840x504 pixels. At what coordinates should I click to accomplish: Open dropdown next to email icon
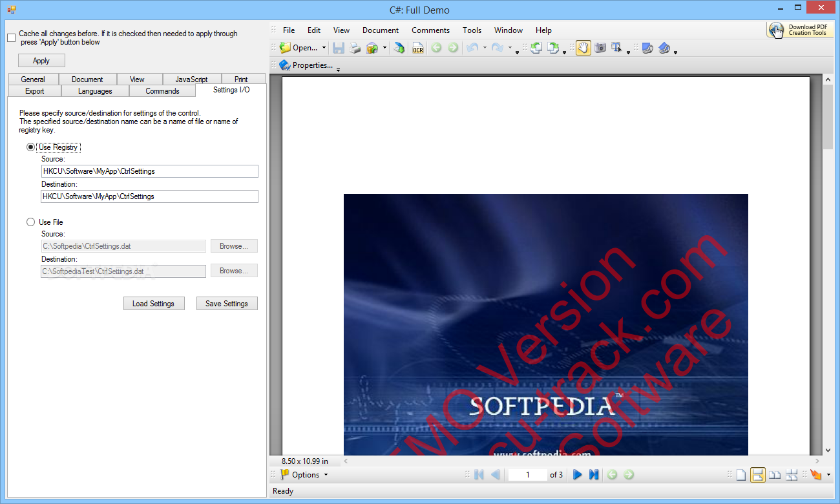click(384, 48)
